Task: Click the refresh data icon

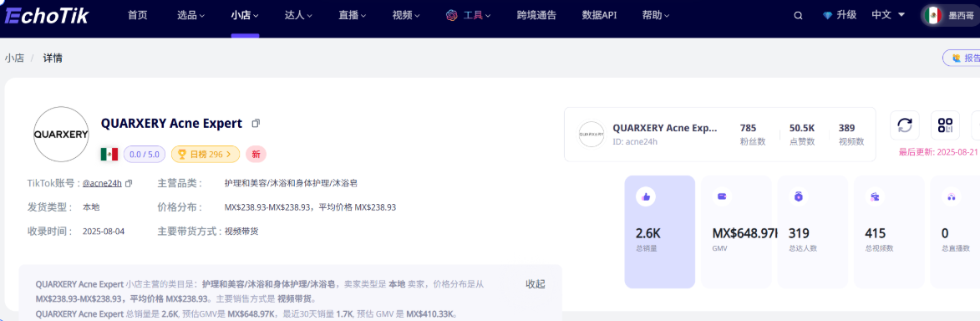Action: 904,125
